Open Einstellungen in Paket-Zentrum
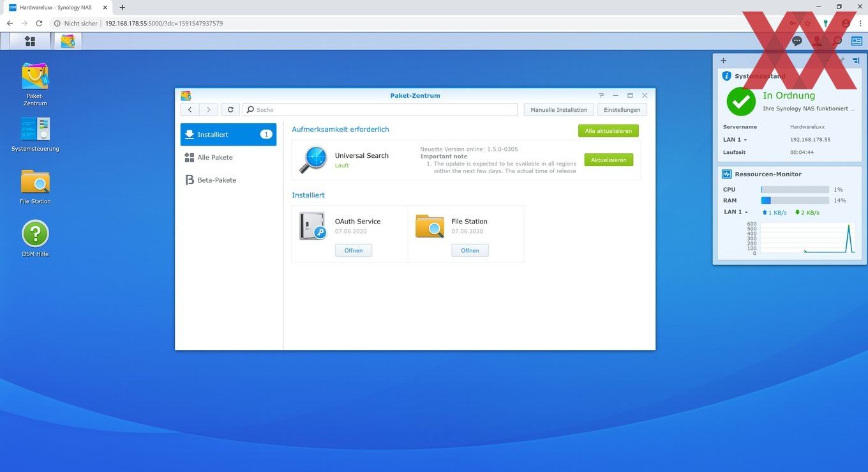The height and width of the screenshot is (472, 868). point(622,110)
